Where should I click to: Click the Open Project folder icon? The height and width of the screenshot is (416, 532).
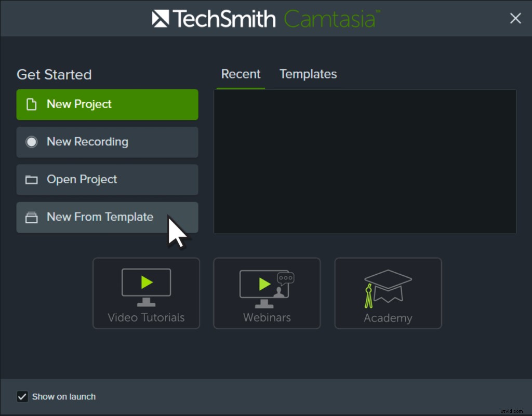[x=31, y=179]
